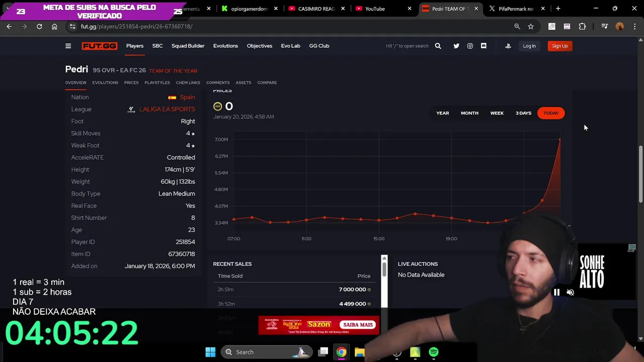The width and height of the screenshot is (644, 362).
Task: Open the Players nav menu
Action: point(135,46)
